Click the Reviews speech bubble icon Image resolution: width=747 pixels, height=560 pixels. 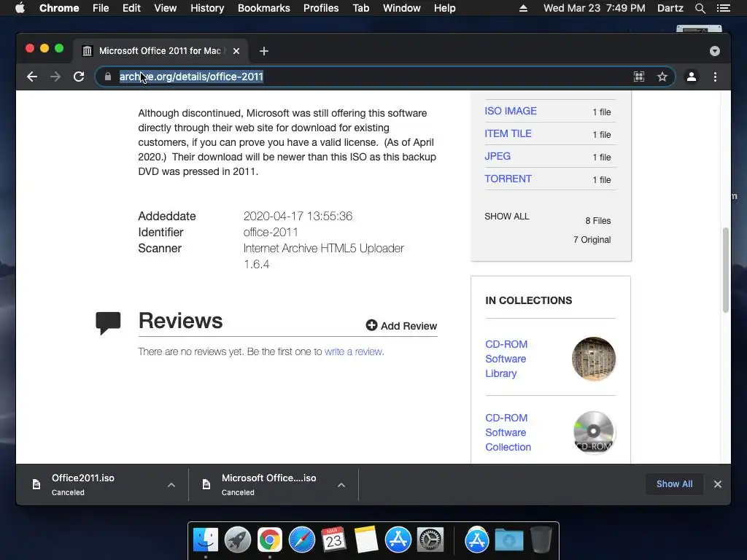(108, 323)
